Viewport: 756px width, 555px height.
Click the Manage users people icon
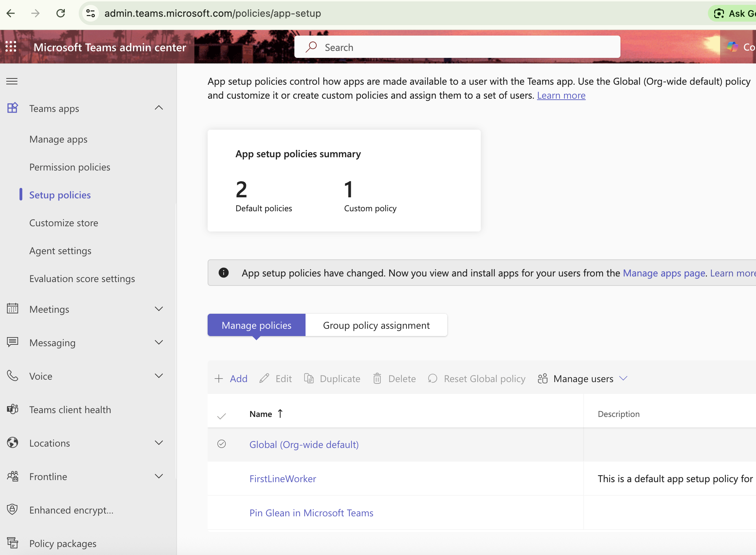pos(542,379)
